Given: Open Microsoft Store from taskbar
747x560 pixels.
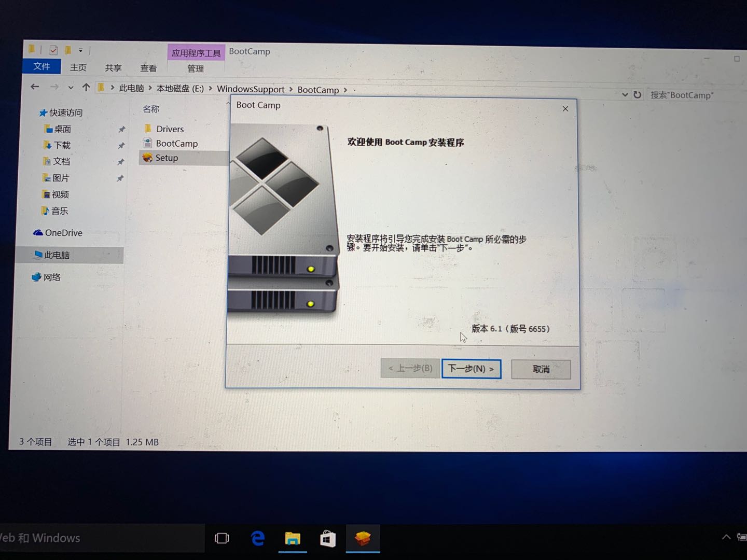Looking at the screenshot, I should click(327, 539).
